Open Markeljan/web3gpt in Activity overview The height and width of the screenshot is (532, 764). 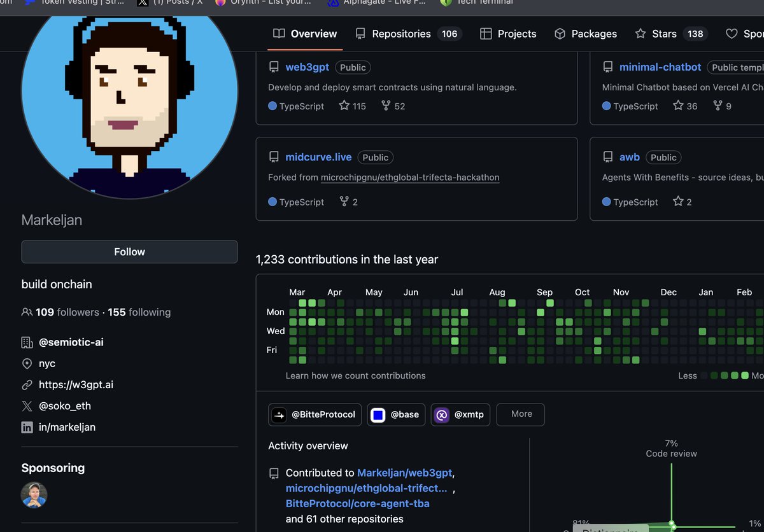(x=404, y=473)
